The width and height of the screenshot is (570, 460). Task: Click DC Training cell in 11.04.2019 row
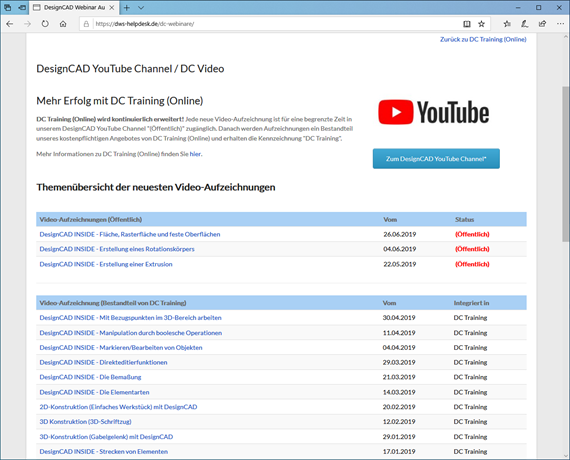470,333
